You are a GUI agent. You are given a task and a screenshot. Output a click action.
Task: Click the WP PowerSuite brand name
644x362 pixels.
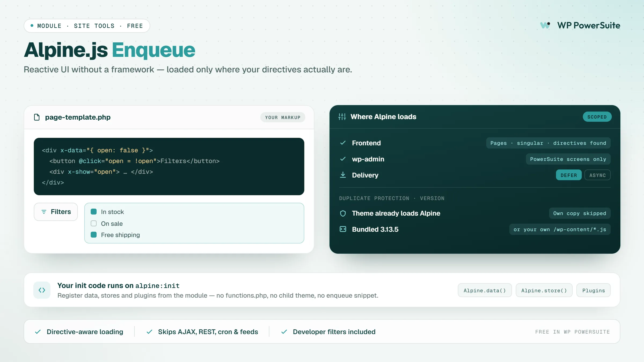point(589,25)
